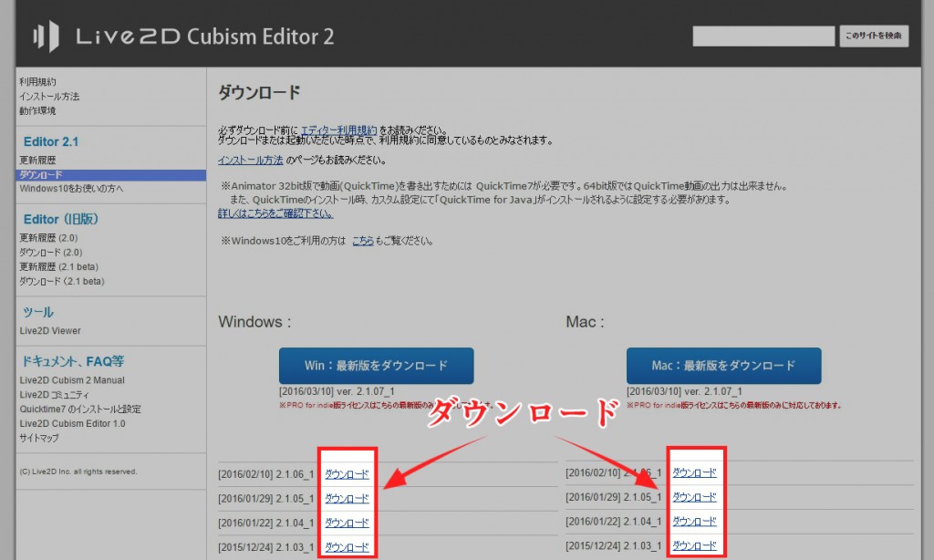Download Windows version 2.1.03_1
934x560 pixels.
tap(347, 546)
